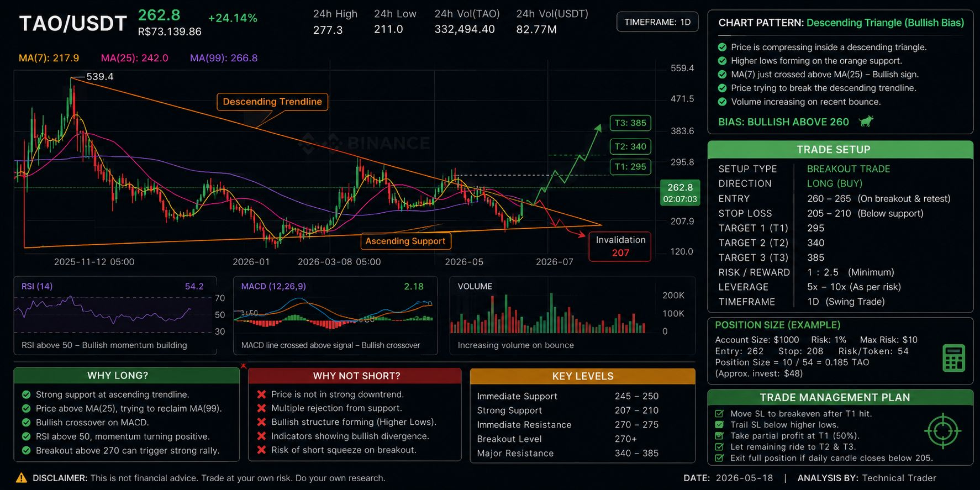This screenshot has height=490, width=980.
Task: Click the calculator icon in the Position Size panel
Action: point(954,358)
